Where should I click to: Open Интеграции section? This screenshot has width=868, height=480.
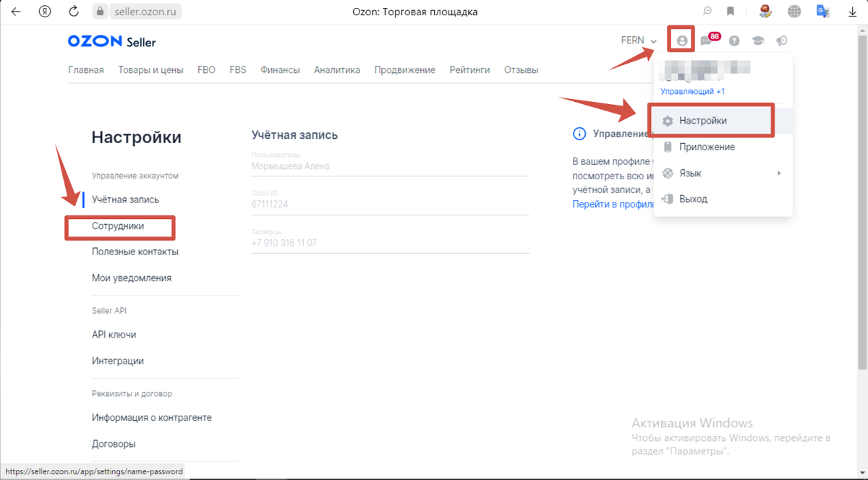tap(118, 361)
